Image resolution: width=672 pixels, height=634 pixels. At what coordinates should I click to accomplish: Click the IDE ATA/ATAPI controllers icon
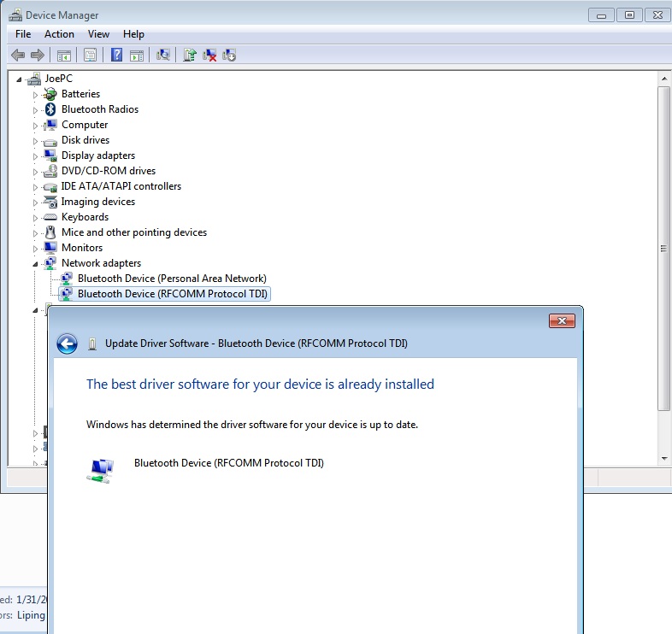click(50, 187)
